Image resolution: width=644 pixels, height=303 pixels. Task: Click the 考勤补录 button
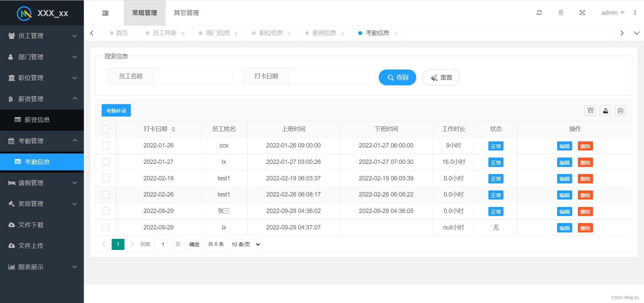point(116,111)
